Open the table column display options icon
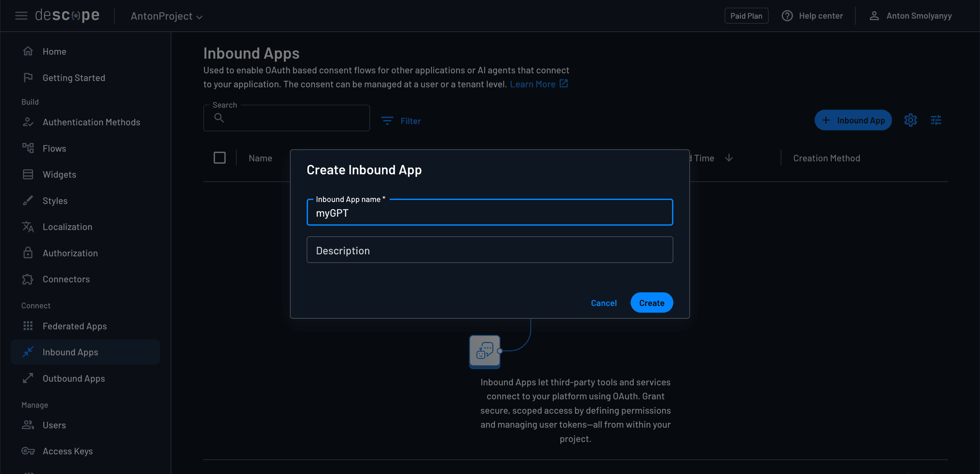980x474 pixels. point(936,120)
